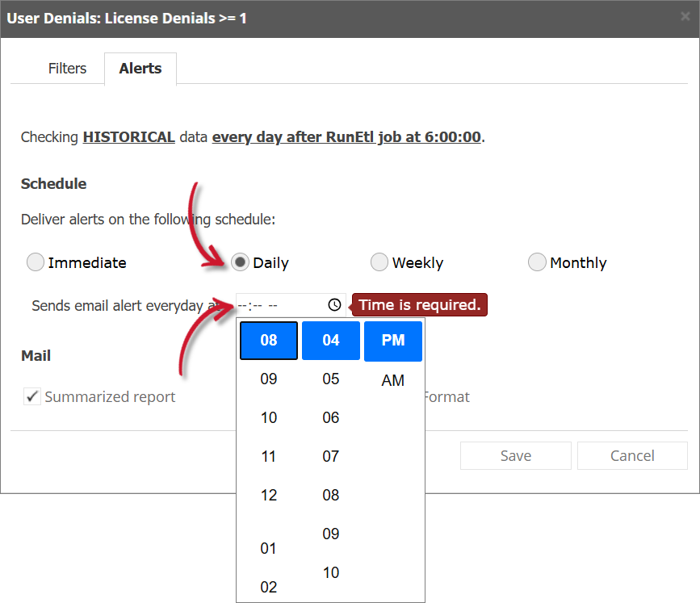Click the empty time input field
This screenshot has height=603, width=700.
point(275,305)
